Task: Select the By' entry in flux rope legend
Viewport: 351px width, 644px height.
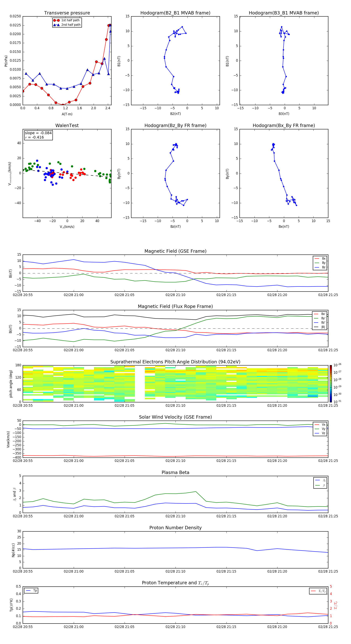Action: click(320, 318)
